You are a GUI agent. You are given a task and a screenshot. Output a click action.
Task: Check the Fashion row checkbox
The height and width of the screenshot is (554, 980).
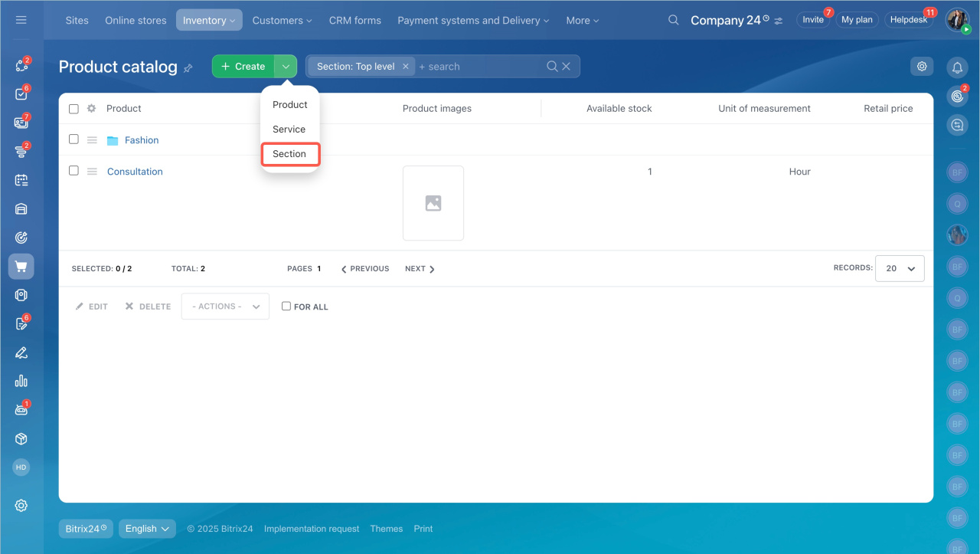click(73, 139)
